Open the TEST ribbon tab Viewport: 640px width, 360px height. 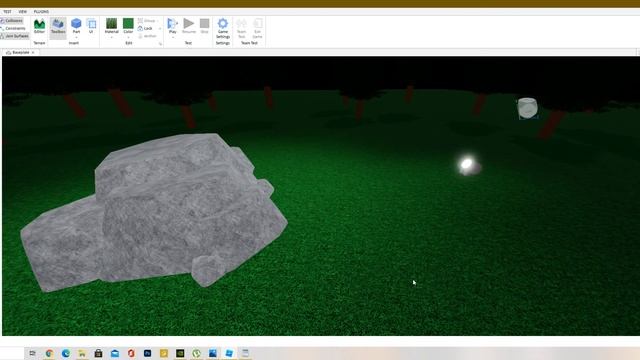(x=7, y=11)
